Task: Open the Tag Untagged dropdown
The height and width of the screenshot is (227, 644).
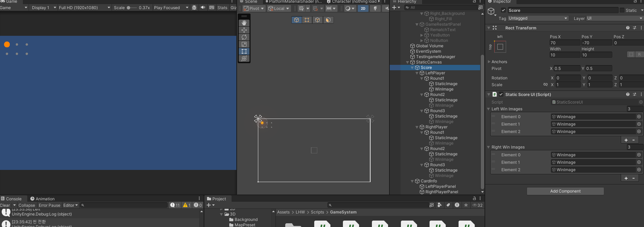Action: click(x=538, y=18)
